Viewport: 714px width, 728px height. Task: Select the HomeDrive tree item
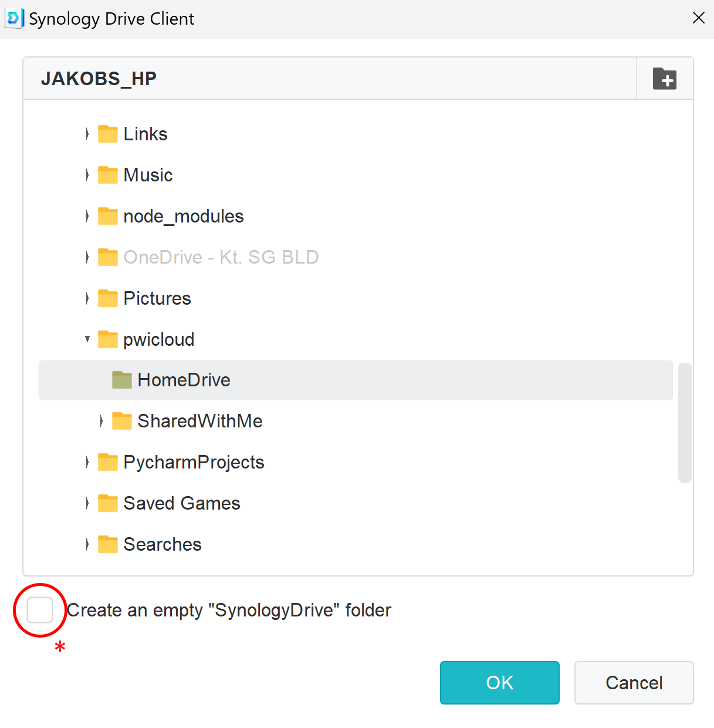356,380
